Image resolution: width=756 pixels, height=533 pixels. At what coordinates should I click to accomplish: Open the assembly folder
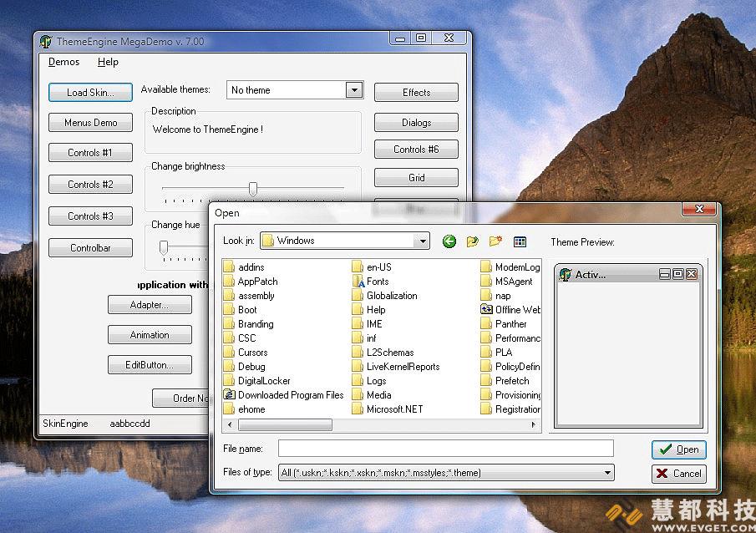point(249,296)
